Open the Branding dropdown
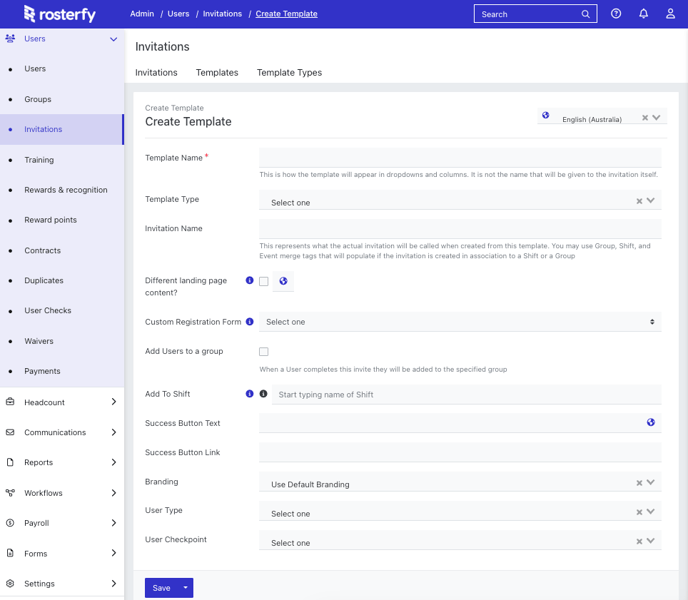 (x=651, y=482)
